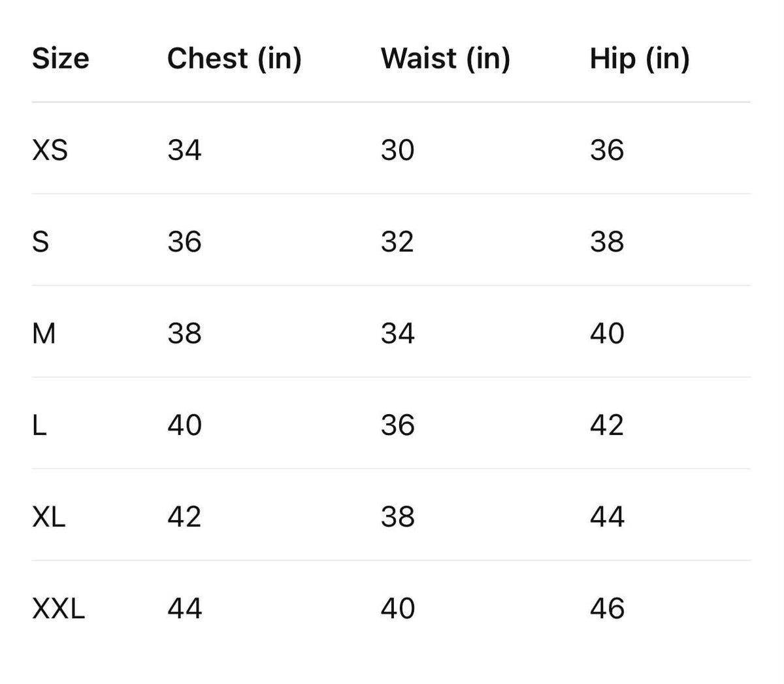Viewport: 784px width, 684px height.
Task: Click the Hip (in) column header
Action: pos(640,59)
